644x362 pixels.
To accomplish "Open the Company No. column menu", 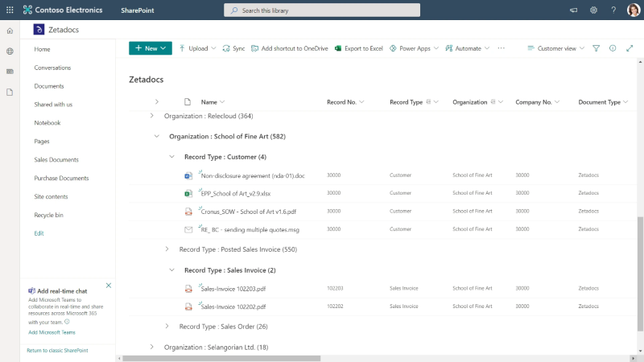I will pyautogui.click(x=537, y=102).
